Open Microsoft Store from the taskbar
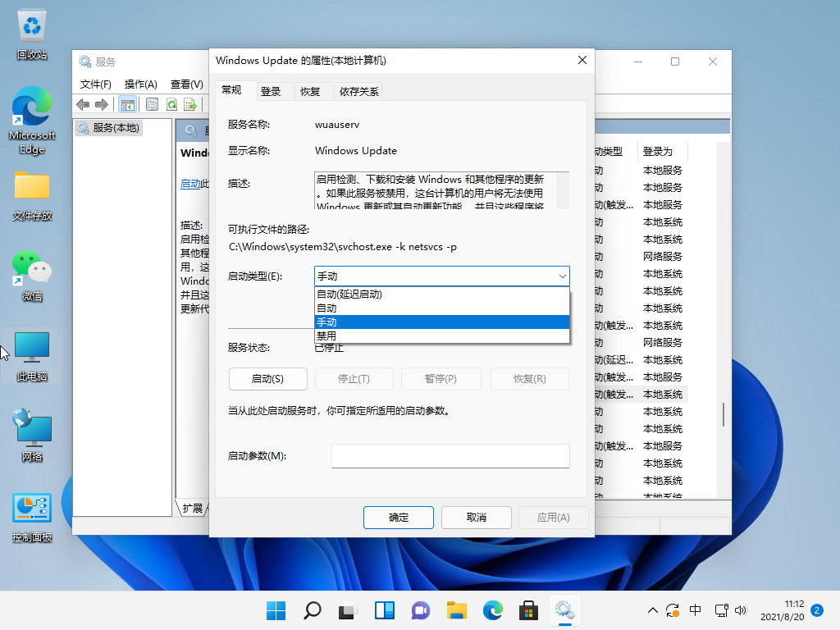840x630 pixels. click(528, 610)
